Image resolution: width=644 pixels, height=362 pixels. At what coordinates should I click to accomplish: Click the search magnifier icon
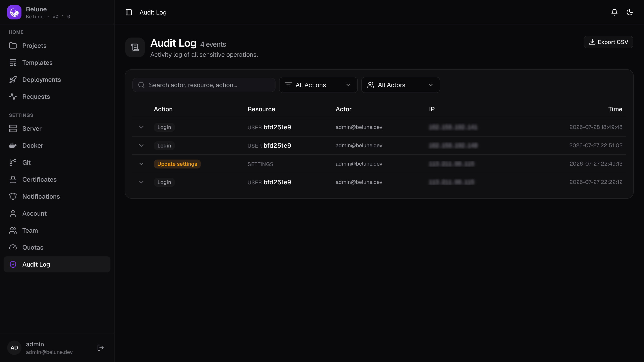coord(141,85)
